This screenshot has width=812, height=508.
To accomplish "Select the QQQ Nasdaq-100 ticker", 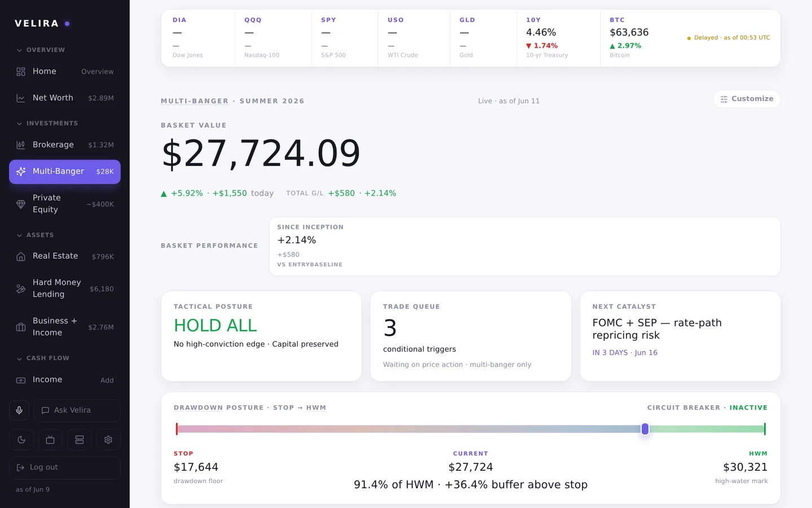I will [x=273, y=38].
